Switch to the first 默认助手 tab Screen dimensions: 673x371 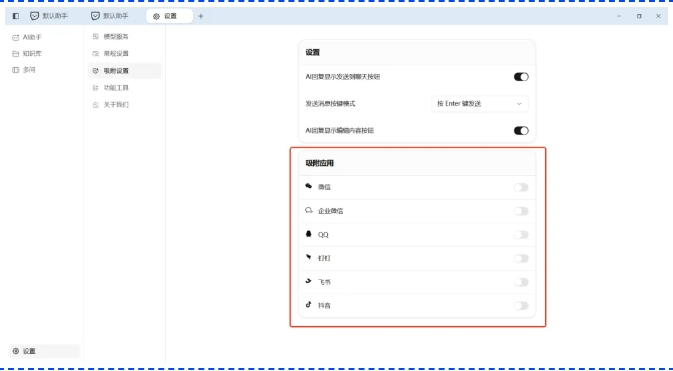(49, 16)
